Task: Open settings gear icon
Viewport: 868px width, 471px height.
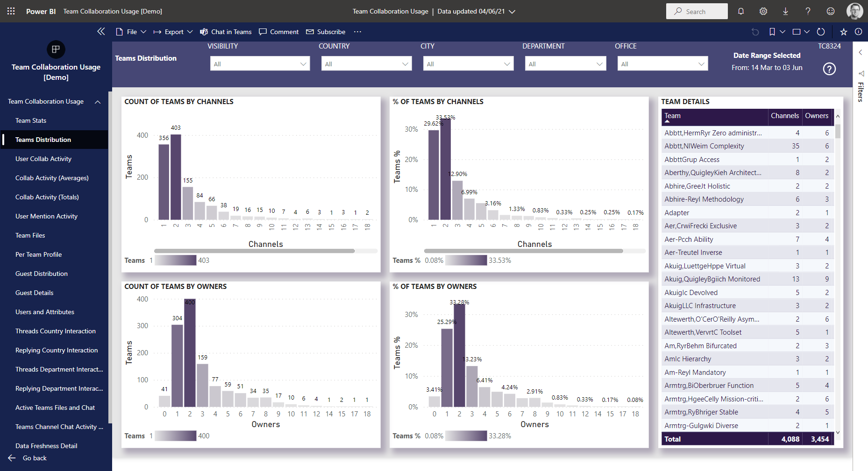Action: [x=763, y=11]
